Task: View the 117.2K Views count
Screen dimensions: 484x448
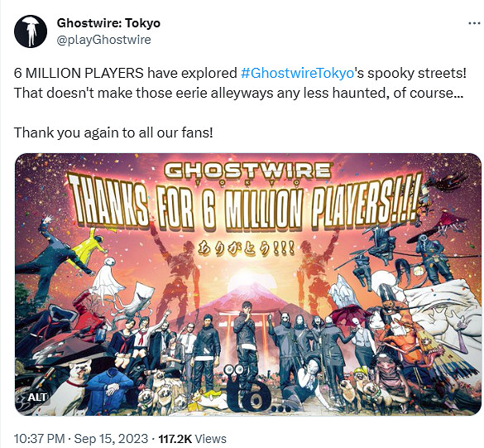Action: pos(192,439)
